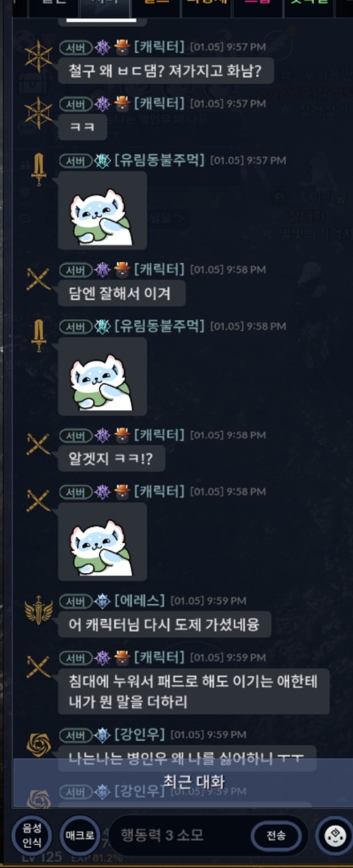Open the 매크로 macro button

79,835
